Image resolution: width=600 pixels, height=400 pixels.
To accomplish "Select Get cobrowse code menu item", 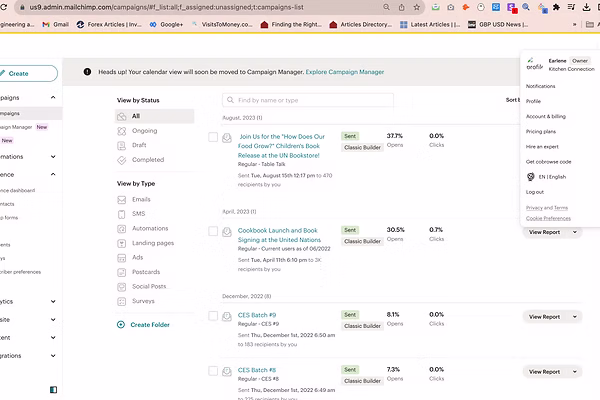I will click(548, 162).
